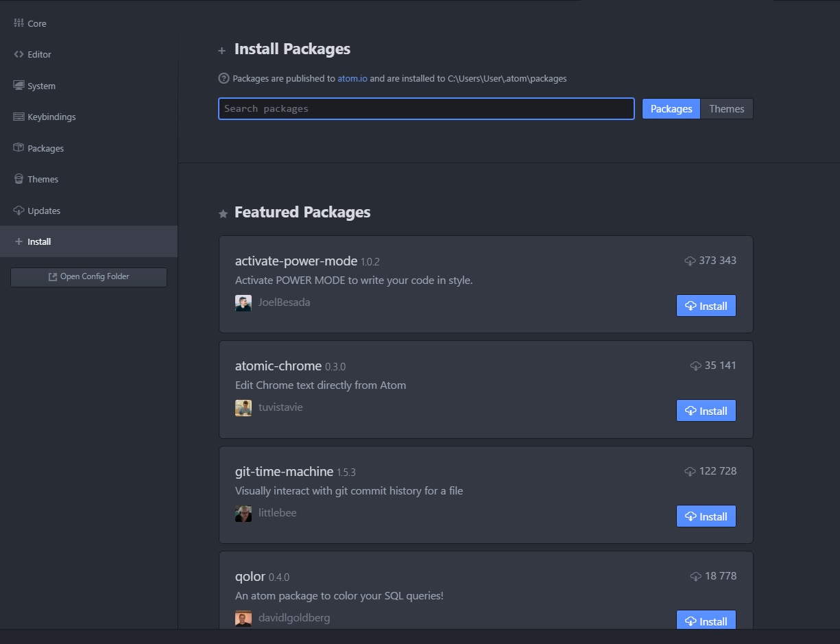The height and width of the screenshot is (644, 840).
Task: Click the System monitor icon
Action: coord(19,86)
